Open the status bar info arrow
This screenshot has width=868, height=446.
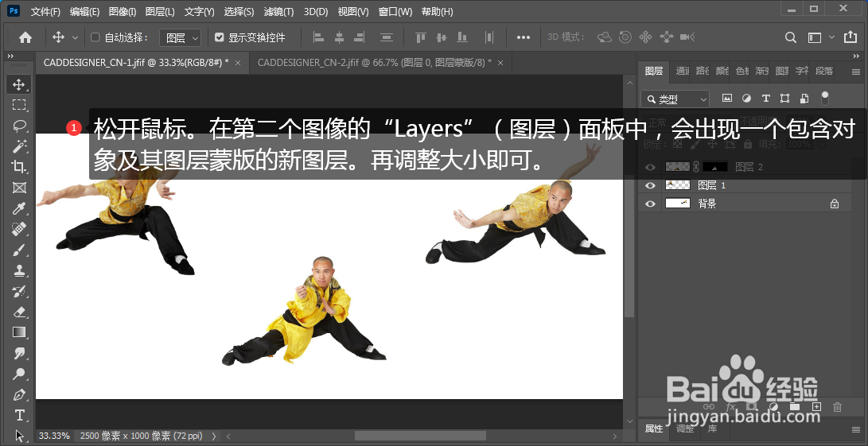click(214, 436)
